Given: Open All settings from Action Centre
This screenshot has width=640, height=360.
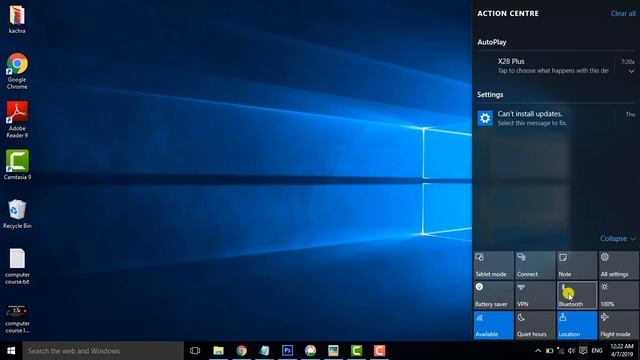Looking at the screenshot, I should tap(618, 265).
